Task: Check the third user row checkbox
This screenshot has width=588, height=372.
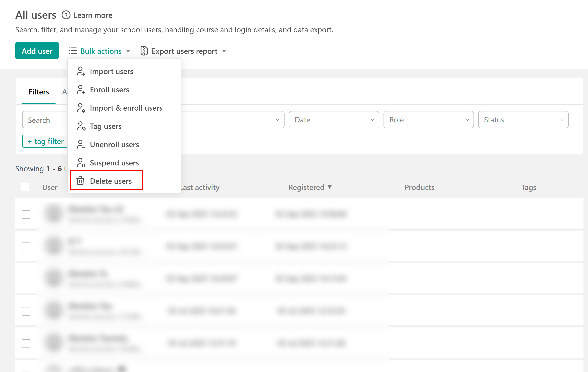Action: tap(26, 279)
